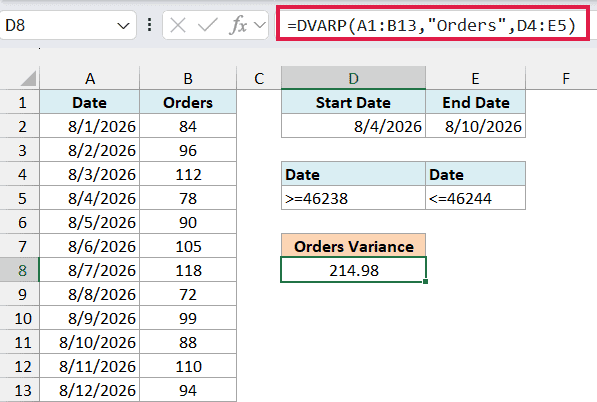The width and height of the screenshot is (597, 402).
Task: Click cell with date 8/10/2026 in column A
Action: tap(89, 342)
